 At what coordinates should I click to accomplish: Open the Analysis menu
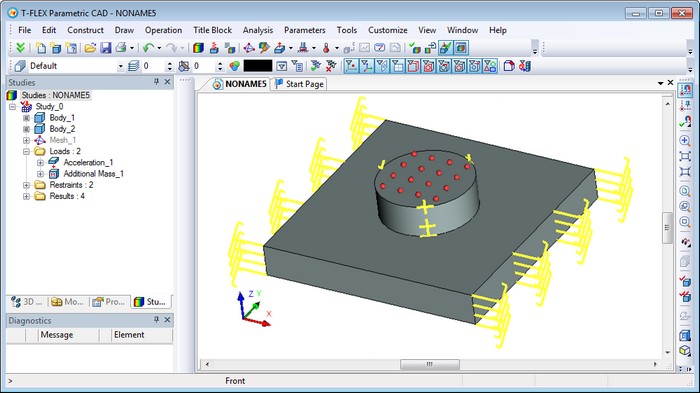click(258, 30)
